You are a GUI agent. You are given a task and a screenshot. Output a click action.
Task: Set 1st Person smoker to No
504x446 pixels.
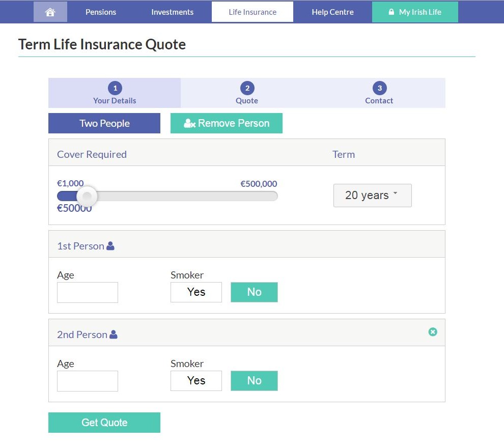254,292
